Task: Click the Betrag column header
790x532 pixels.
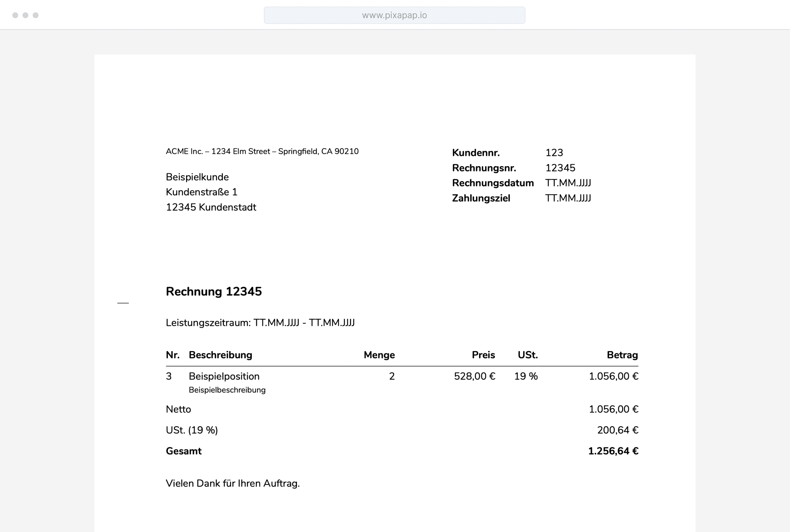Action: click(x=622, y=355)
